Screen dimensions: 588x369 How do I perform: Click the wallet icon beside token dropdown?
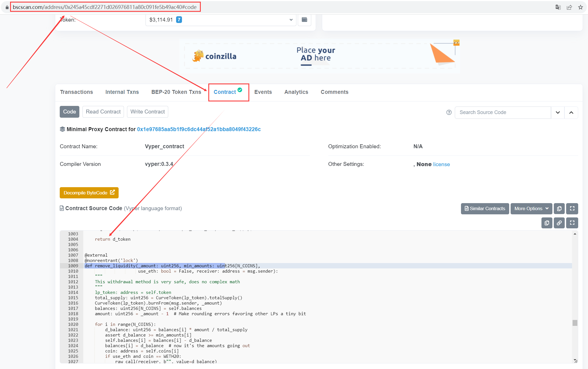point(304,20)
